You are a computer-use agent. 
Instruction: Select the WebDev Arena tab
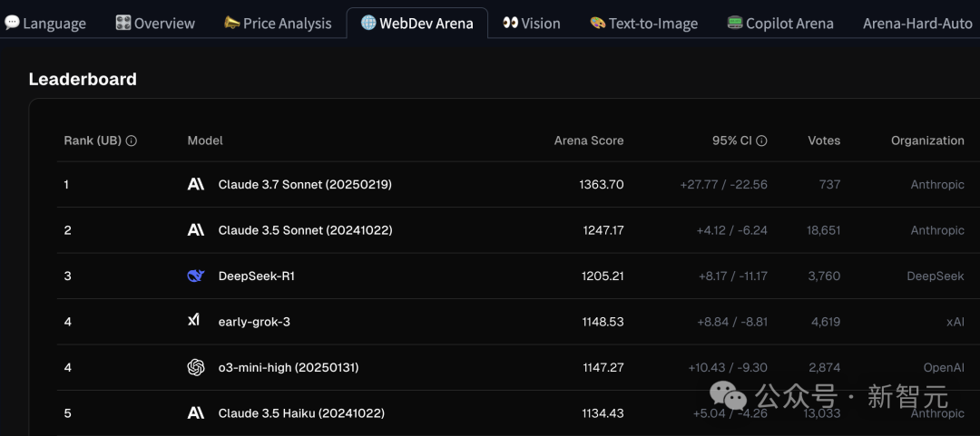pyautogui.click(x=416, y=24)
